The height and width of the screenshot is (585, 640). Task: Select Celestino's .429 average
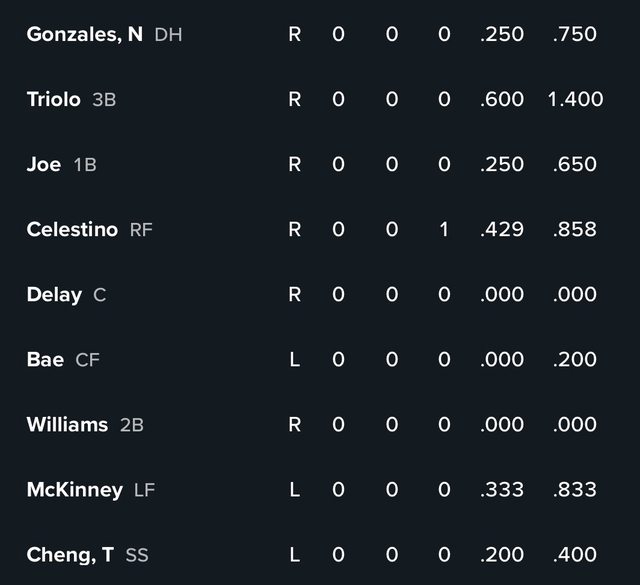click(x=501, y=230)
